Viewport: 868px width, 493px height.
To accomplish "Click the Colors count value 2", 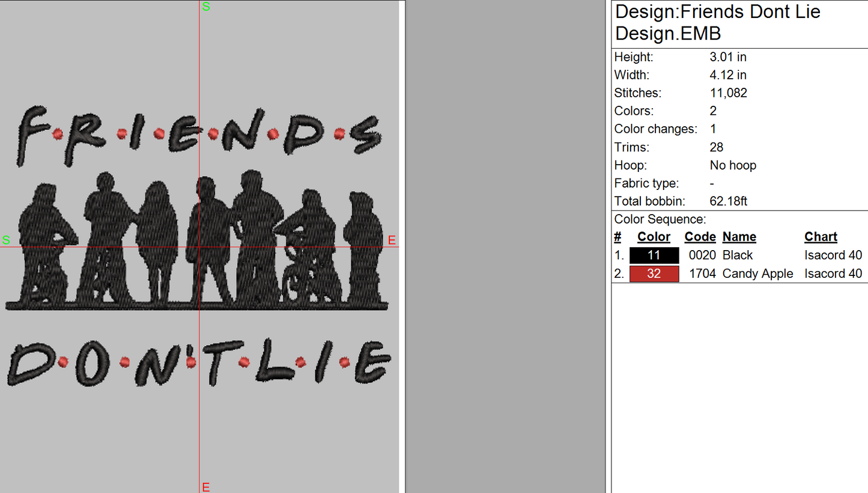I will (x=713, y=111).
